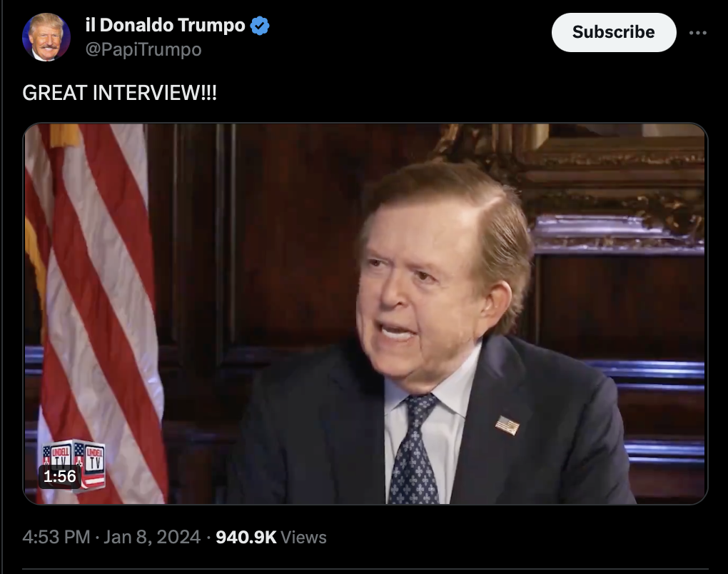The width and height of the screenshot is (728, 574).
Task: Open the il Donaldo Trumpo profile avatar
Action: (x=46, y=37)
